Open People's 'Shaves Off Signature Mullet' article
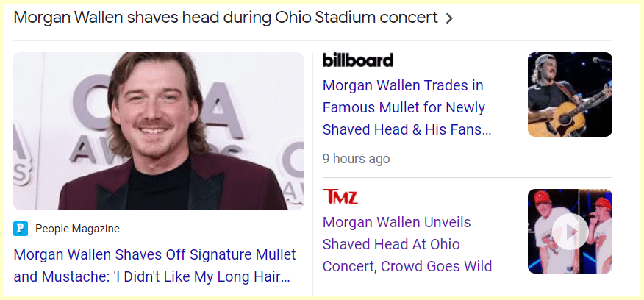The width and height of the screenshot is (644, 300). (154, 265)
